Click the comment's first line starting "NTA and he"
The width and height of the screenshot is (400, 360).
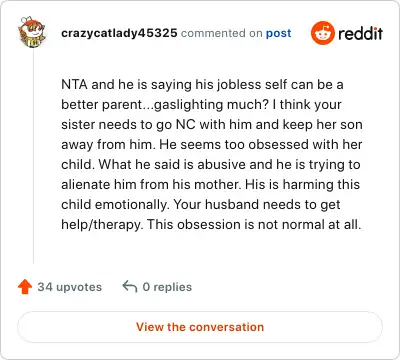coord(202,85)
